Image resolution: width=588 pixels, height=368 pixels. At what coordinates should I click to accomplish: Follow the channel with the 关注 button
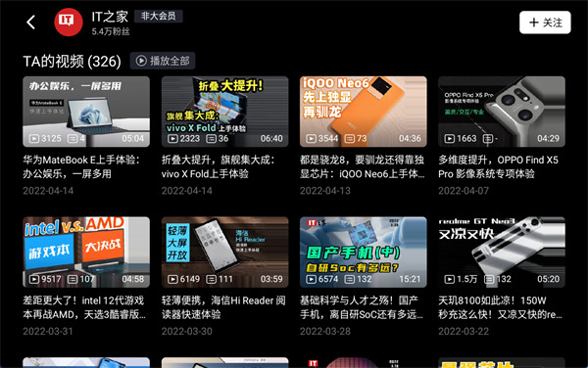(545, 23)
